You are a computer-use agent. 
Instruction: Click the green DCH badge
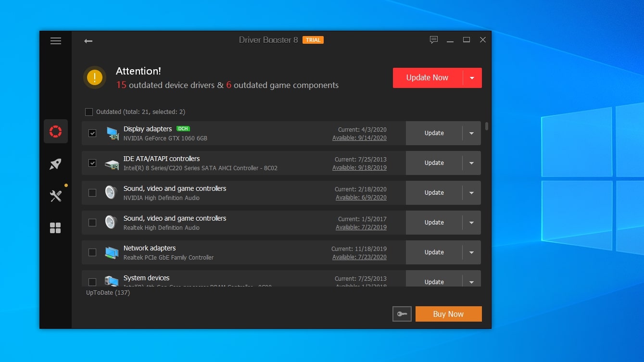(x=183, y=129)
